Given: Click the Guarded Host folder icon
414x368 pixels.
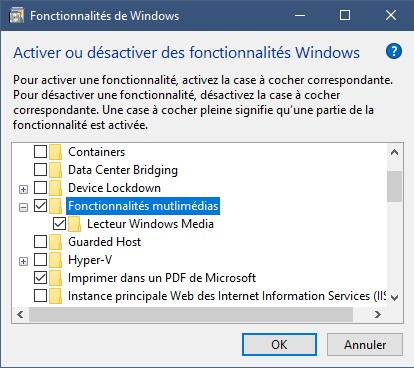Looking at the screenshot, I should click(55, 242).
